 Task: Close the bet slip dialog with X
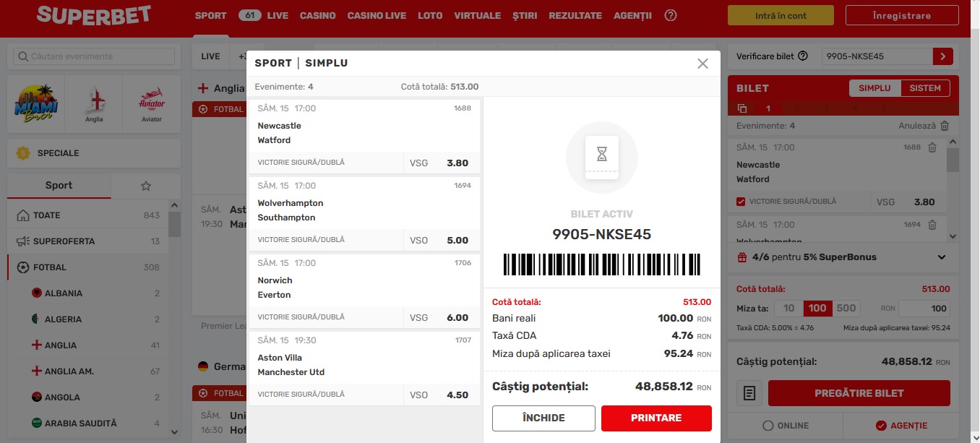702,64
